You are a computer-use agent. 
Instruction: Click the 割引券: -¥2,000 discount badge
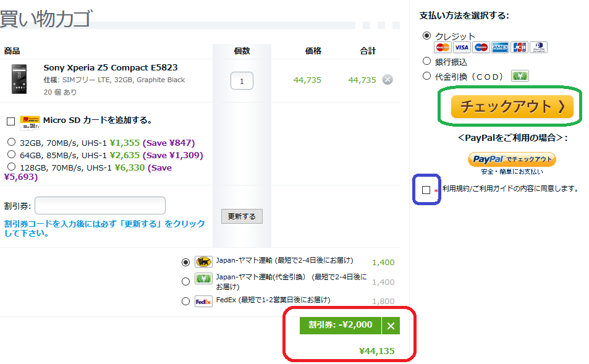tap(341, 326)
